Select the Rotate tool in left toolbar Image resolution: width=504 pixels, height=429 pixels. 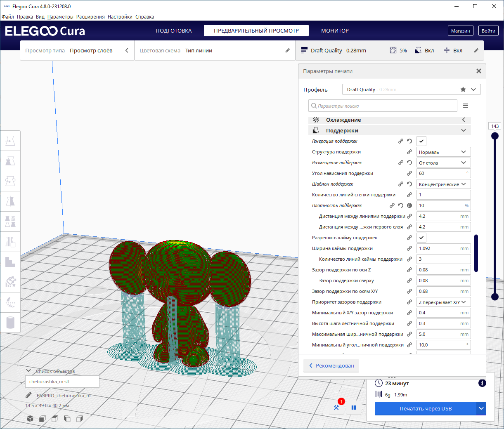click(10, 181)
